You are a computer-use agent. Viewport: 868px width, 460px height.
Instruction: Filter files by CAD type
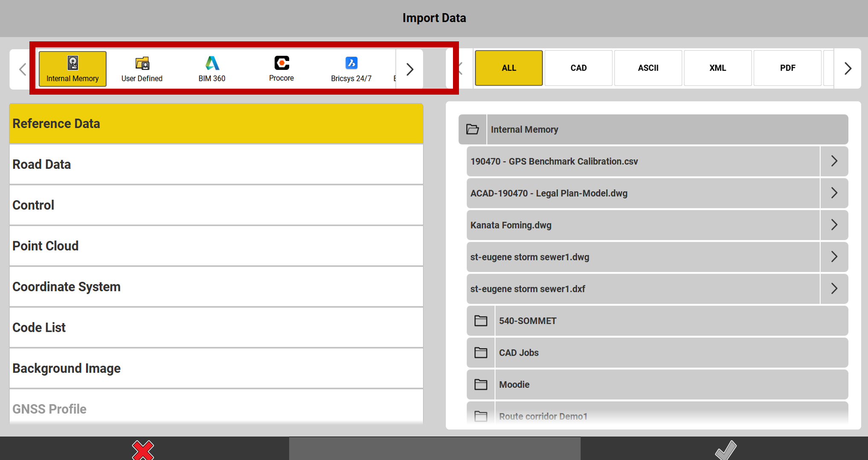(578, 68)
